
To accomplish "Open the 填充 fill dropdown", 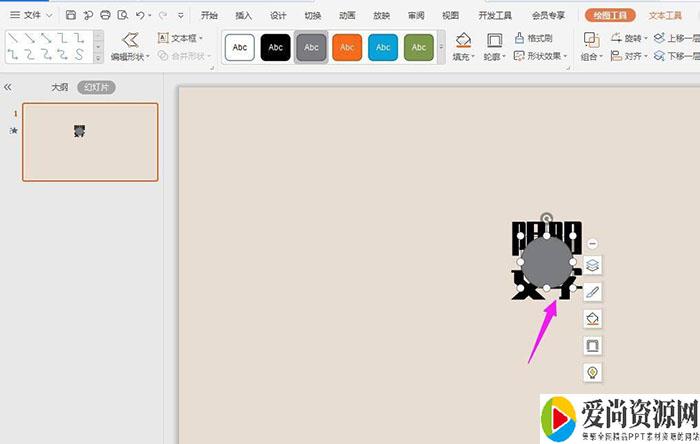I will click(x=462, y=57).
